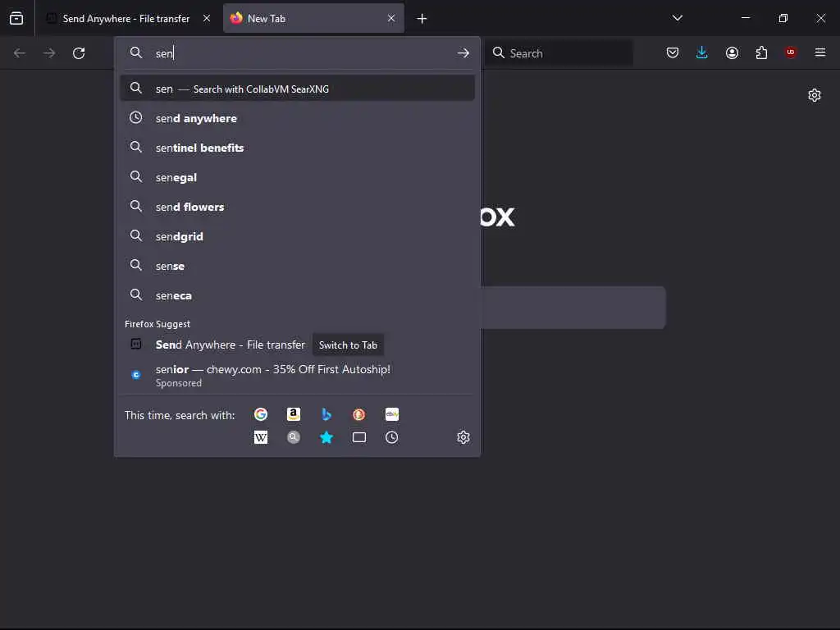Expand the list all tabs chevron
The width and height of the screenshot is (840, 630).
pyautogui.click(x=677, y=18)
